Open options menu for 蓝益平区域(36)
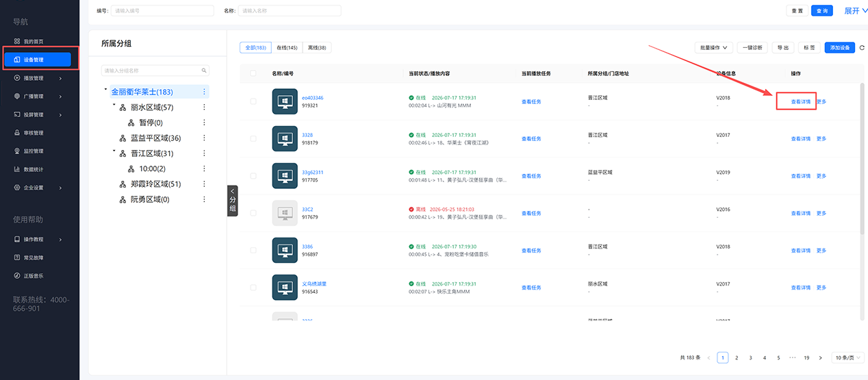 (204, 138)
